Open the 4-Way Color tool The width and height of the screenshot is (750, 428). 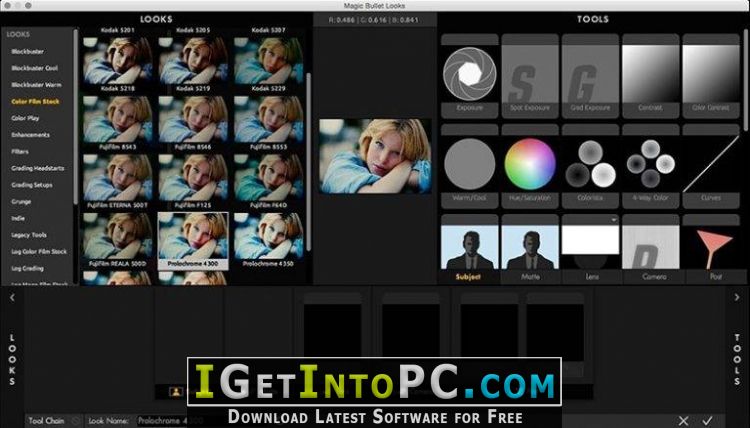pos(651,164)
